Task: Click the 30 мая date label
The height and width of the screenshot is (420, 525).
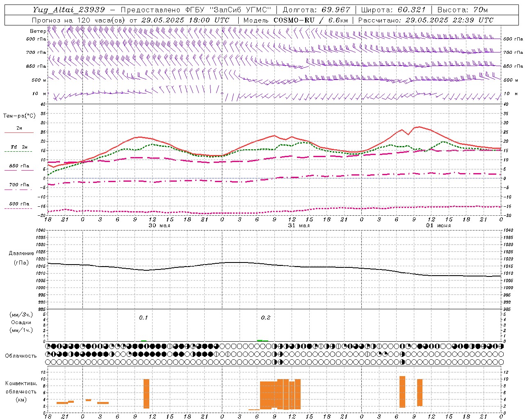Action: pyautogui.click(x=159, y=226)
